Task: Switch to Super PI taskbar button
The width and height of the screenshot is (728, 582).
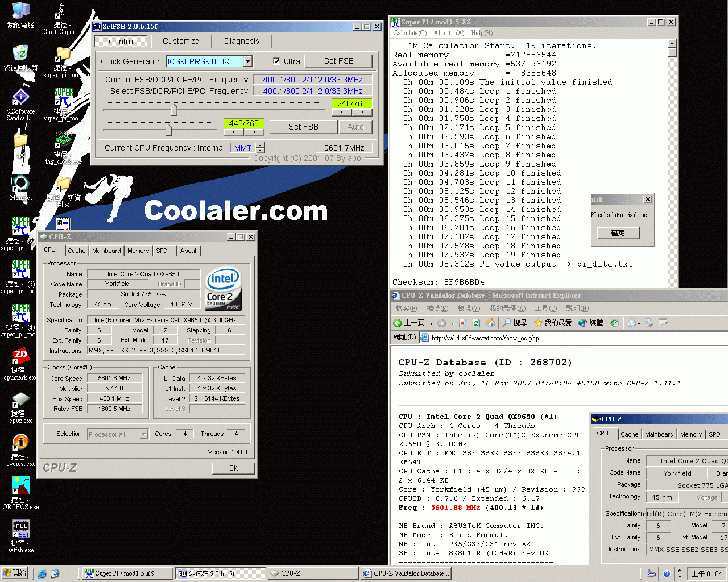Action: (x=127, y=573)
